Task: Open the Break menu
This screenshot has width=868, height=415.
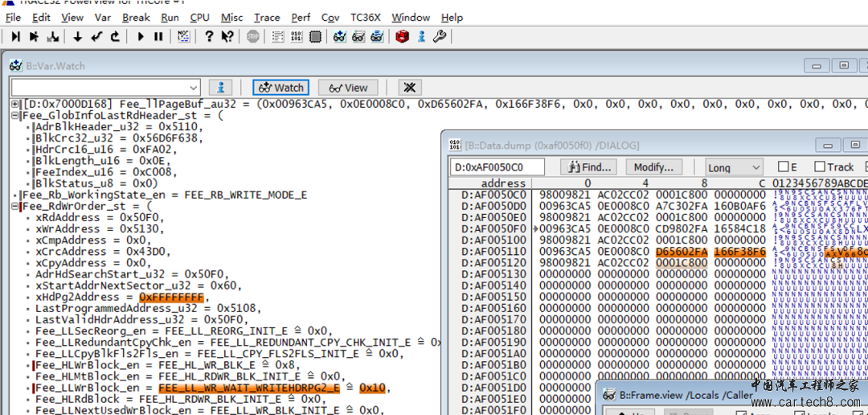Action: pyautogui.click(x=136, y=18)
